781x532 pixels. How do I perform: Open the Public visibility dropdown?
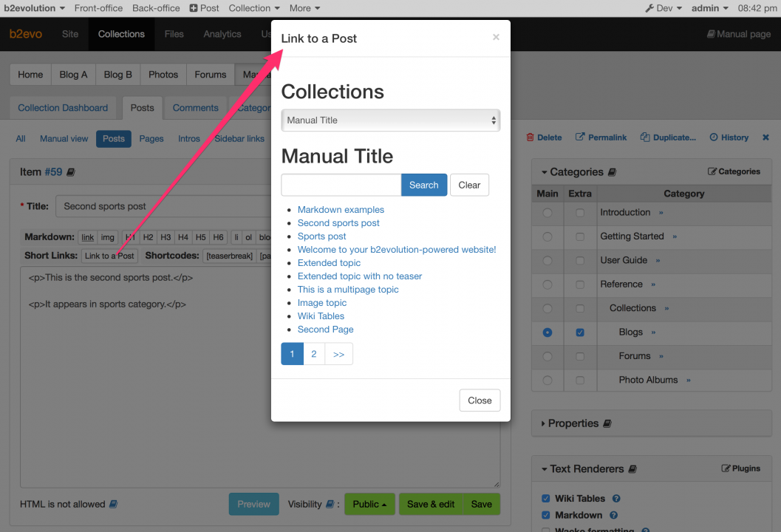point(369,504)
